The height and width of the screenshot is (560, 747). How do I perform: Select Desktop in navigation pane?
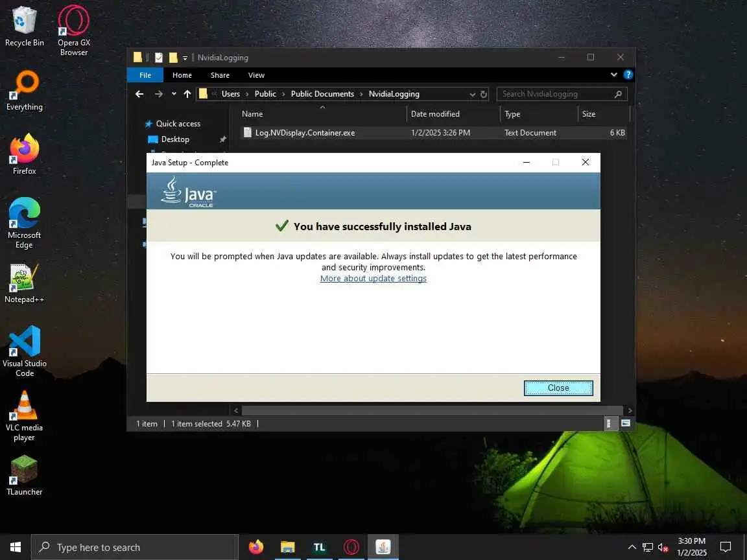point(175,139)
